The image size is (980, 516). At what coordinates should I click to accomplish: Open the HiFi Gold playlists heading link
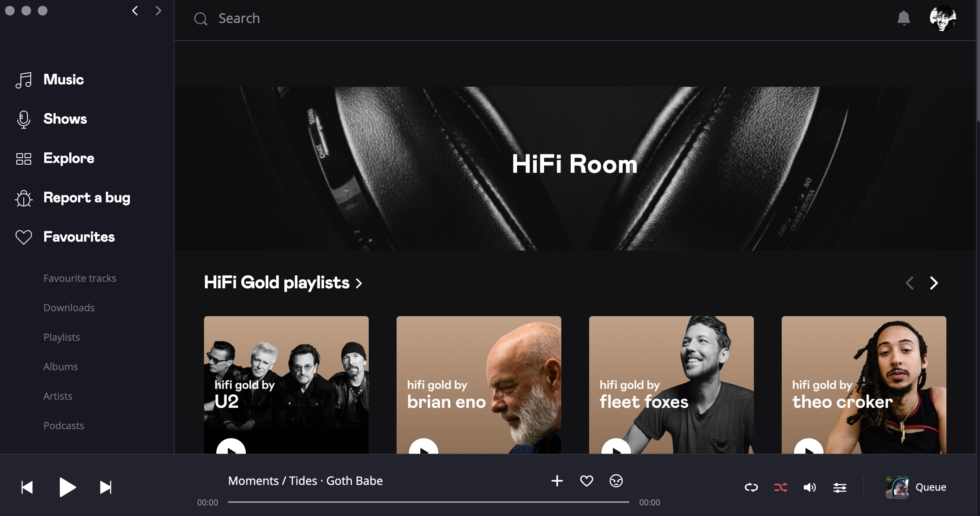pyautogui.click(x=277, y=283)
